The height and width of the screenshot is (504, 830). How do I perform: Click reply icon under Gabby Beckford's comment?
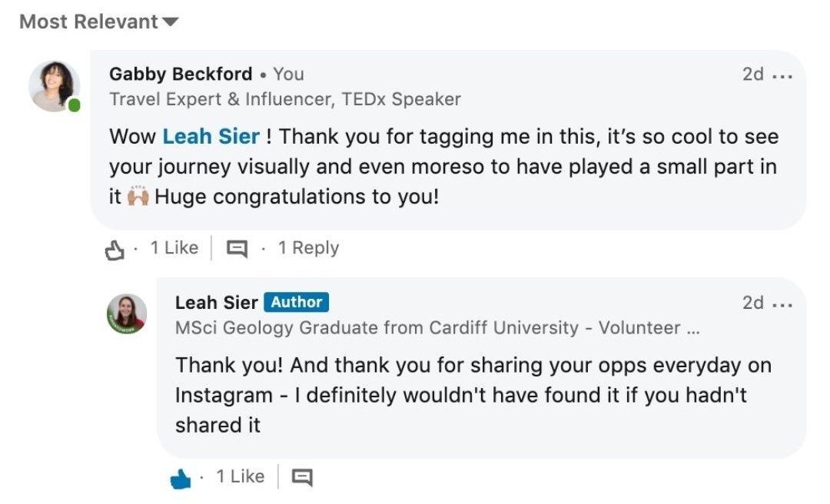coord(237,249)
